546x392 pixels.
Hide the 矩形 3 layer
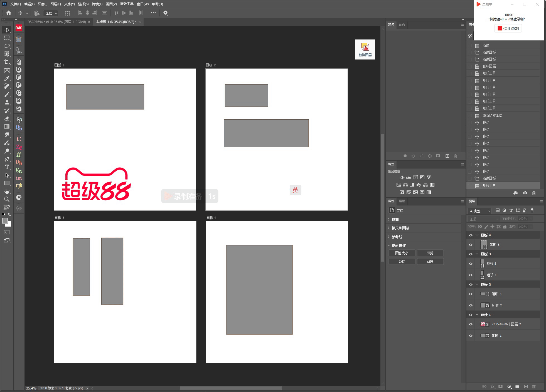471,294
